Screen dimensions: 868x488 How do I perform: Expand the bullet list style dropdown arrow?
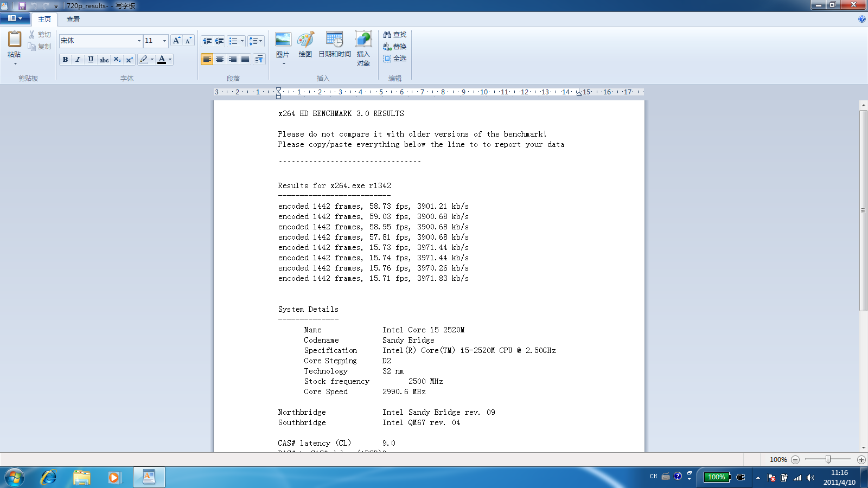pyautogui.click(x=242, y=41)
